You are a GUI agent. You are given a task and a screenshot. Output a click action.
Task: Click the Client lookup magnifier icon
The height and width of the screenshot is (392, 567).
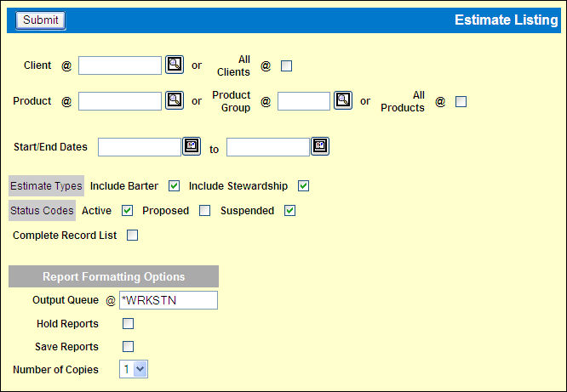click(174, 65)
